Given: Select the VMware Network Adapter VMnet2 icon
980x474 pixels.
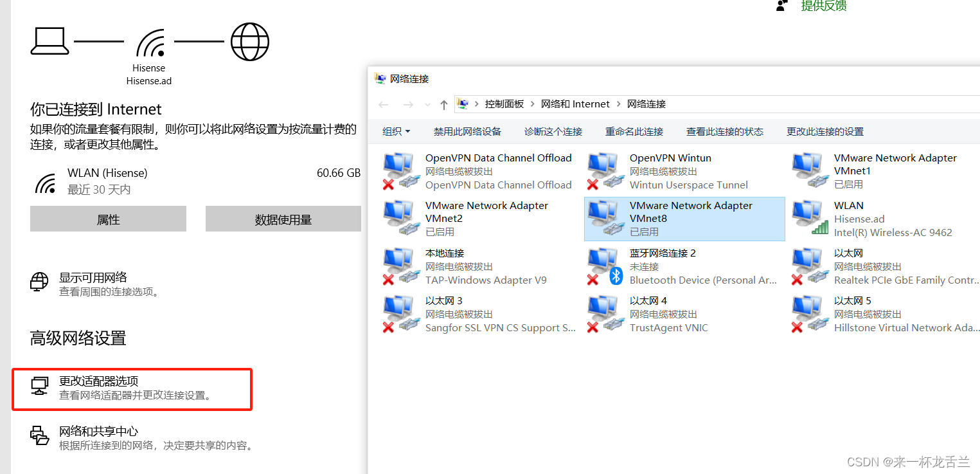Looking at the screenshot, I should click(x=402, y=219).
